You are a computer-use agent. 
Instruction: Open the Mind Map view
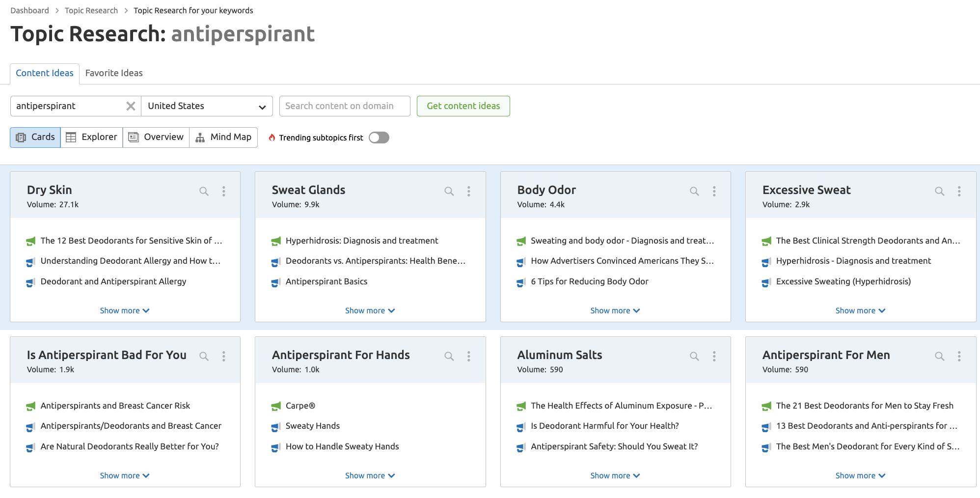pyautogui.click(x=223, y=137)
